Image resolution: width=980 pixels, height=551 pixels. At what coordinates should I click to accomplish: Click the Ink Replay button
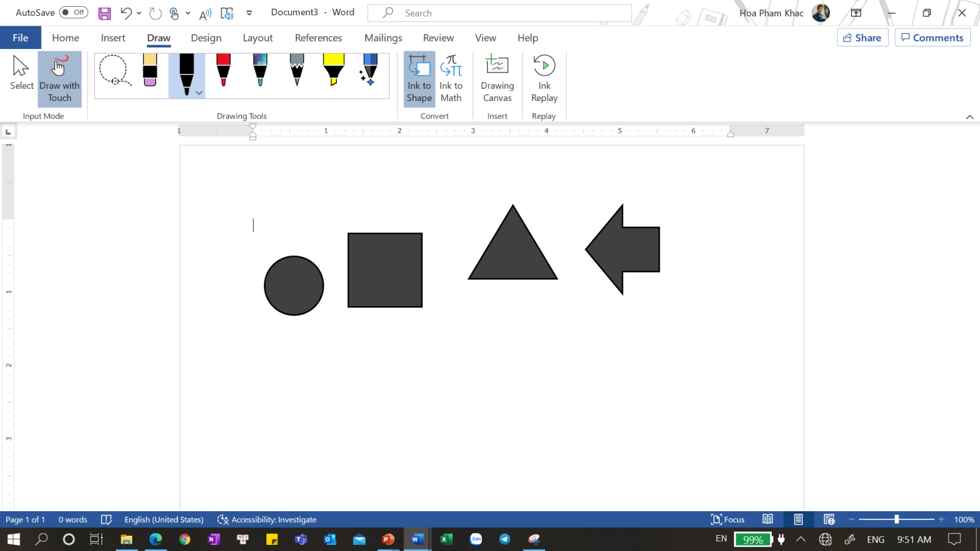[544, 79]
